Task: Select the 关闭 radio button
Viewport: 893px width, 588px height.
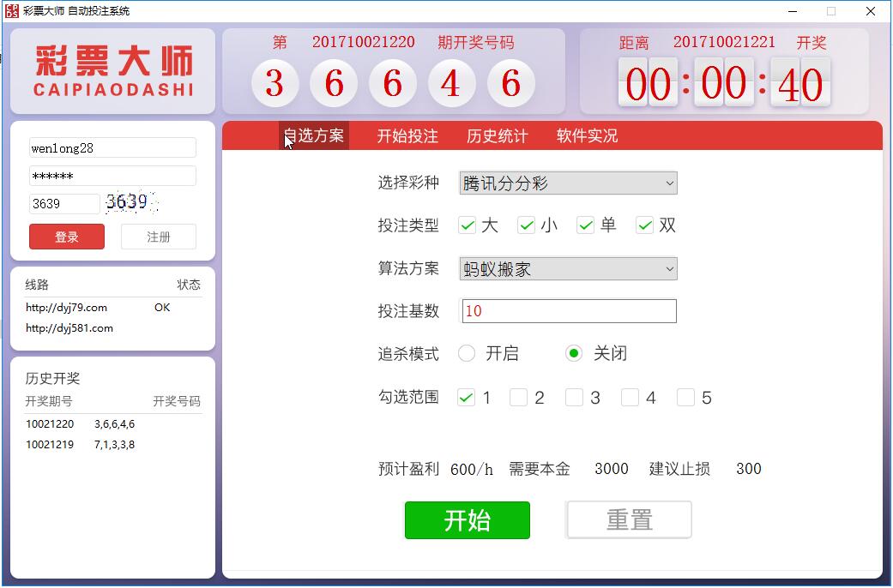Action: (573, 353)
